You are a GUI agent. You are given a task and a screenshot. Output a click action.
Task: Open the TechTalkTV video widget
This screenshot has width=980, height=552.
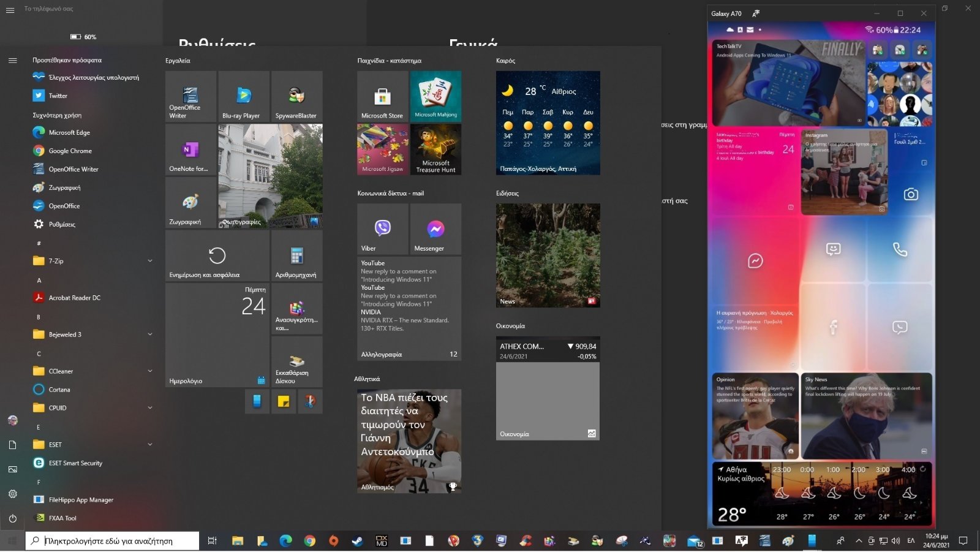pyautogui.click(x=788, y=83)
